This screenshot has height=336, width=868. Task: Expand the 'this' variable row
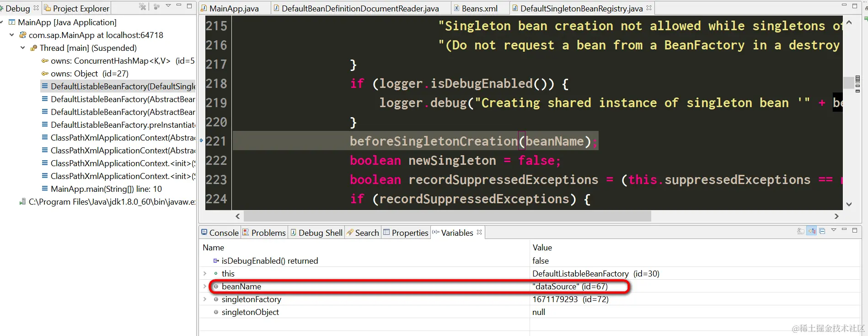[x=205, y=273]
